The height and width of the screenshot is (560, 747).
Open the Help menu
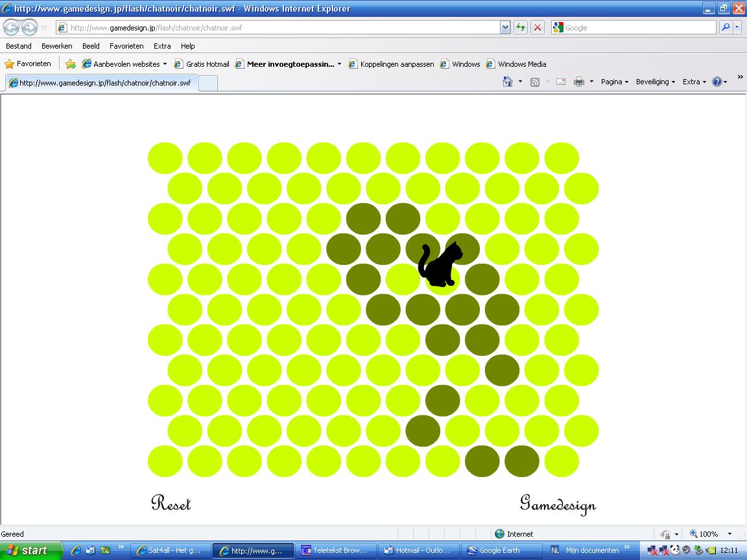[x=187, y=46]
